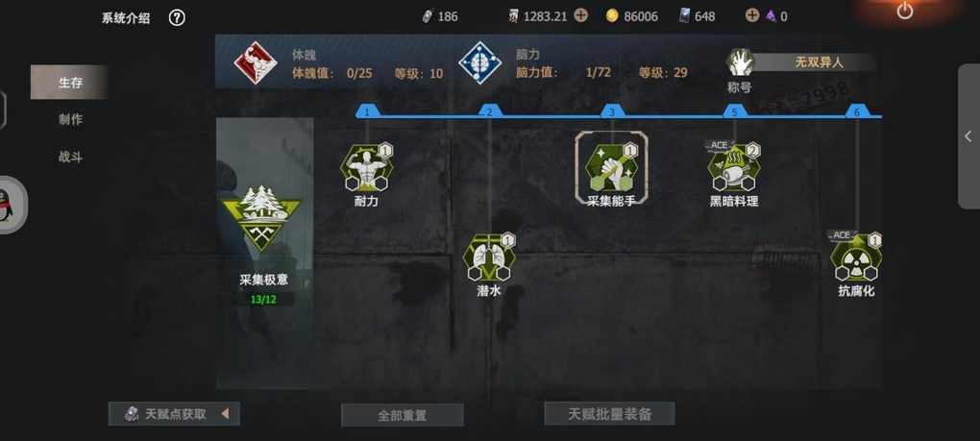Select the 潜水 diving talent icon
Image resolution: width=980 pixels, height=441 pixels.
[x=489, y=257]
